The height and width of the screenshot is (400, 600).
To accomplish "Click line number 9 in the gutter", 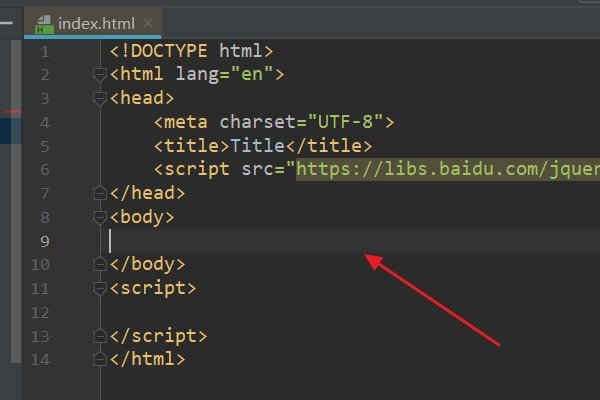I will (x=44, y=241).
